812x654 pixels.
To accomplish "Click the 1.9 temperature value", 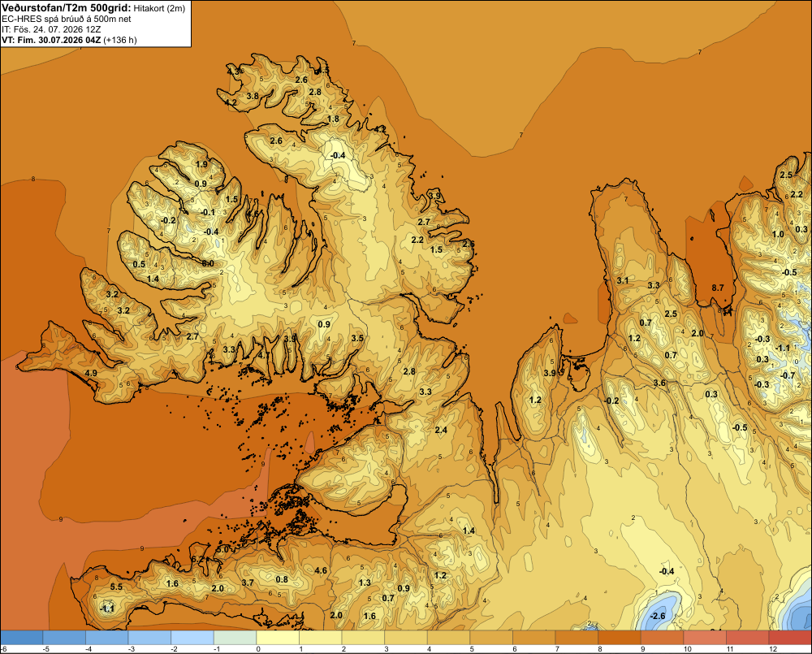I will pos(201,164).
